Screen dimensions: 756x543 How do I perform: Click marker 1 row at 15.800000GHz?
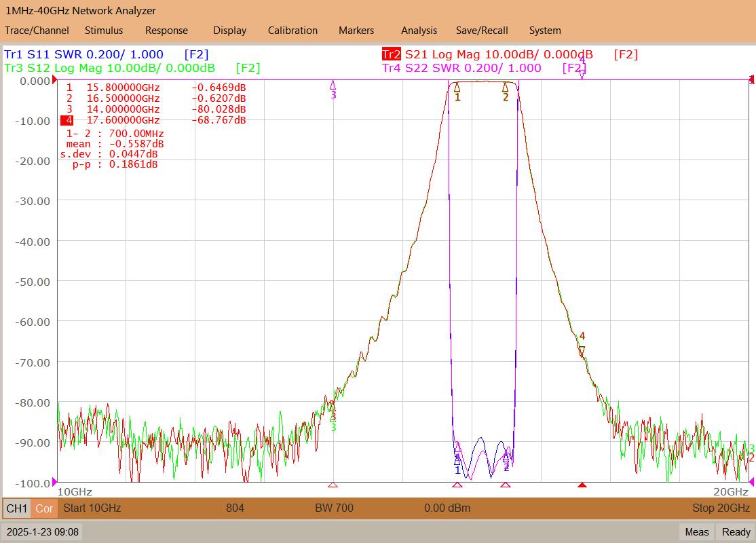point(155,88)
